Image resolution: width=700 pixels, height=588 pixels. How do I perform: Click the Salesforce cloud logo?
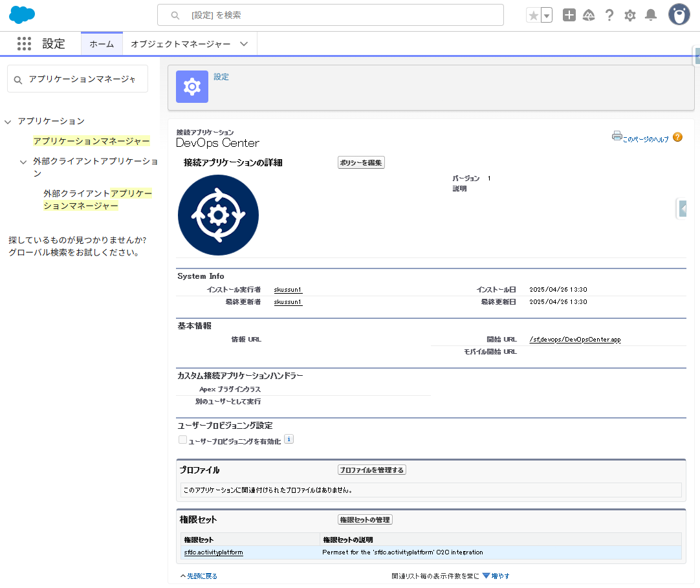coord(21,15)
